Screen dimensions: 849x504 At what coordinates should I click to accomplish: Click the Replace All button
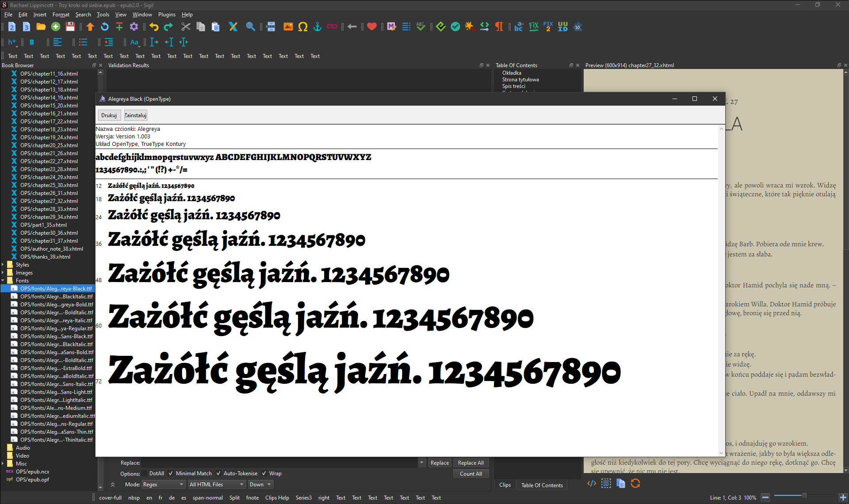[x=470, y=463]
